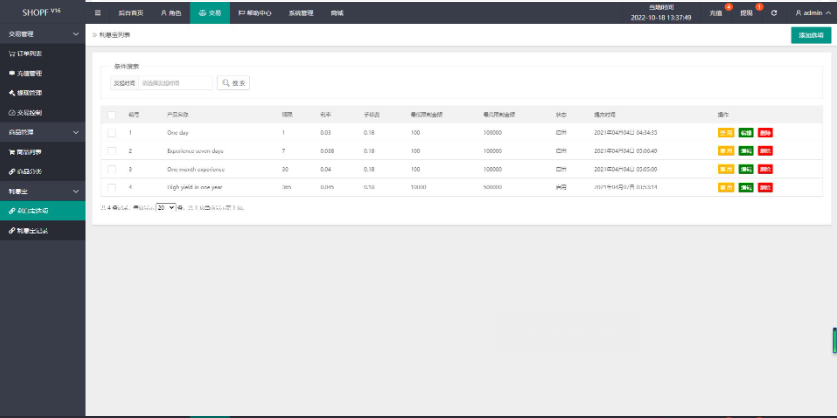This screenshot has width=837, height=418.
Task: Click product name Experience seven days
Action: click(195, 151)
